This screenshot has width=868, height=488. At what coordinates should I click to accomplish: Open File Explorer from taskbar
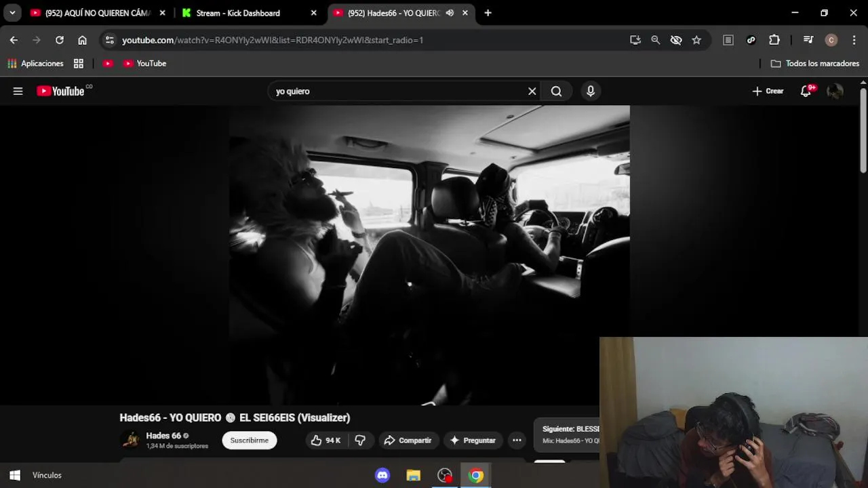[x=414, y=475]
